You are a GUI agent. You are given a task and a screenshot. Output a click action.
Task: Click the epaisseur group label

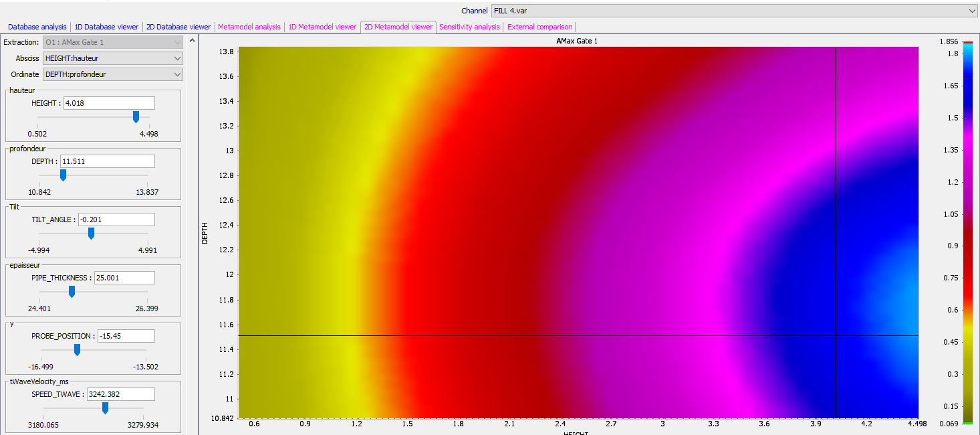(x=25, y=265)
